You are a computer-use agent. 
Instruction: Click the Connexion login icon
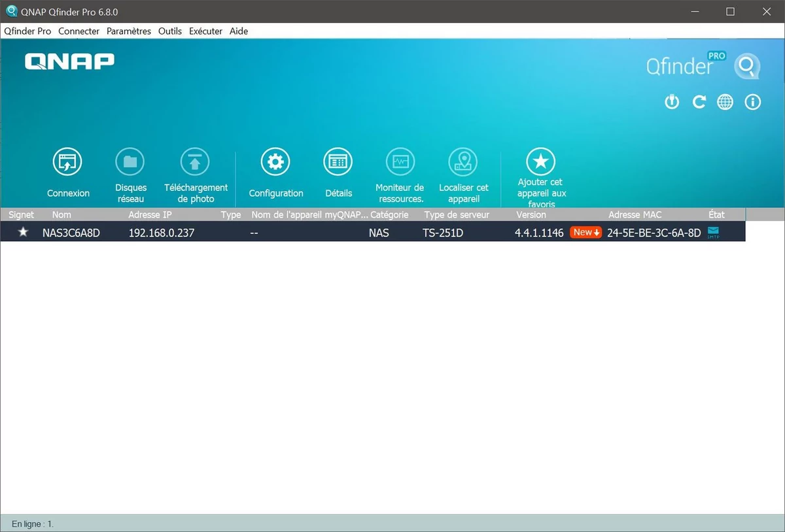click(x=67, y=162)
